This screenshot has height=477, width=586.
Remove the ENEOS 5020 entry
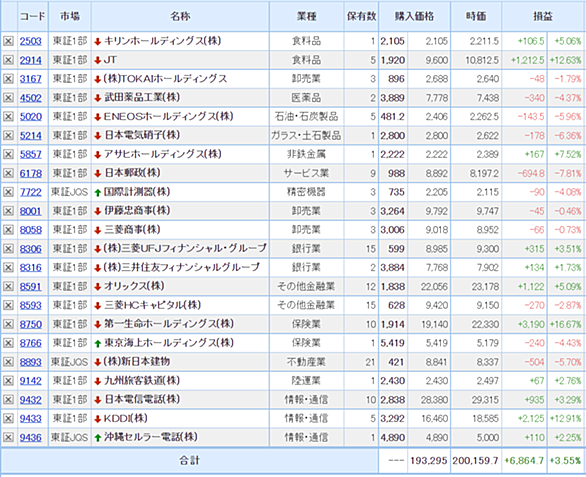click(8, 117)
